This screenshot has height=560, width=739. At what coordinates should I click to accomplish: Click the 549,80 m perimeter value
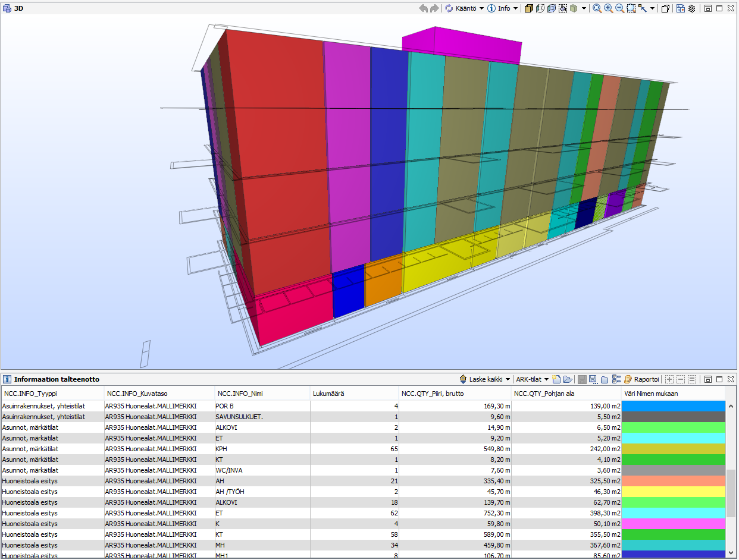point(495,449)
